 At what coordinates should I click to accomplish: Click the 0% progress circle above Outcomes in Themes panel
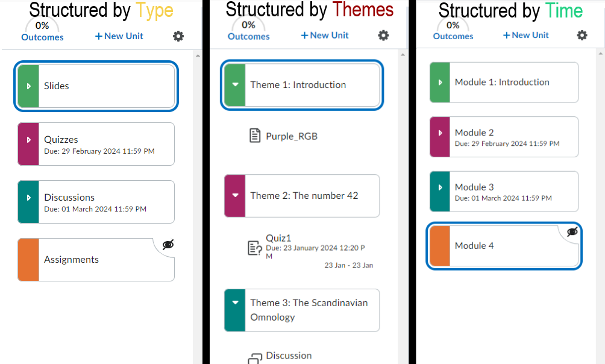point(248,25)
